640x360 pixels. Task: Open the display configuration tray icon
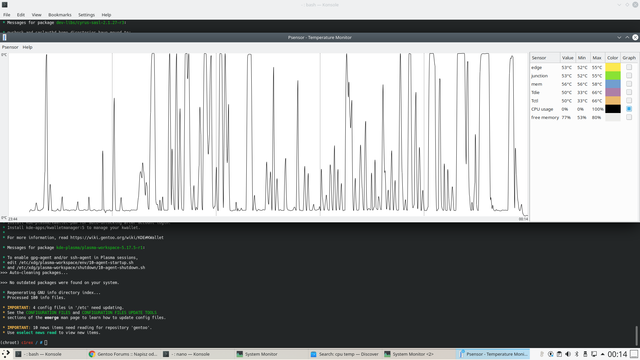pos(594,354)
